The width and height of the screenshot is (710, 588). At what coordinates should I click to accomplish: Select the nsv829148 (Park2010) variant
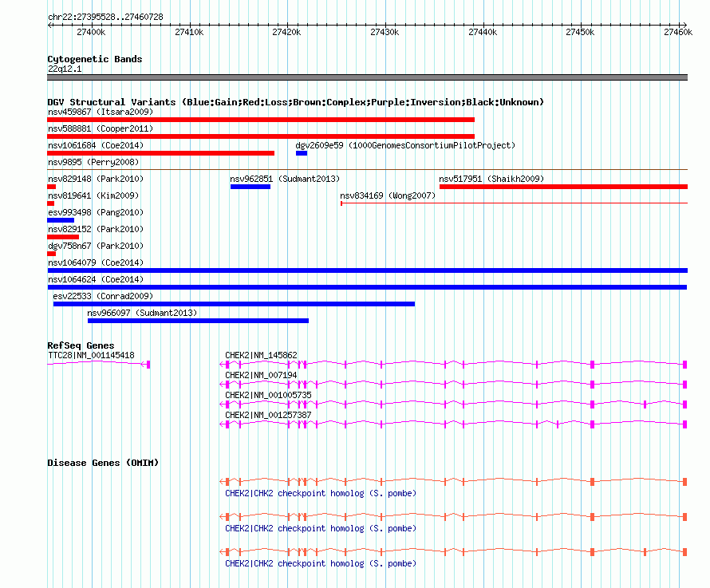click(52, 187)
